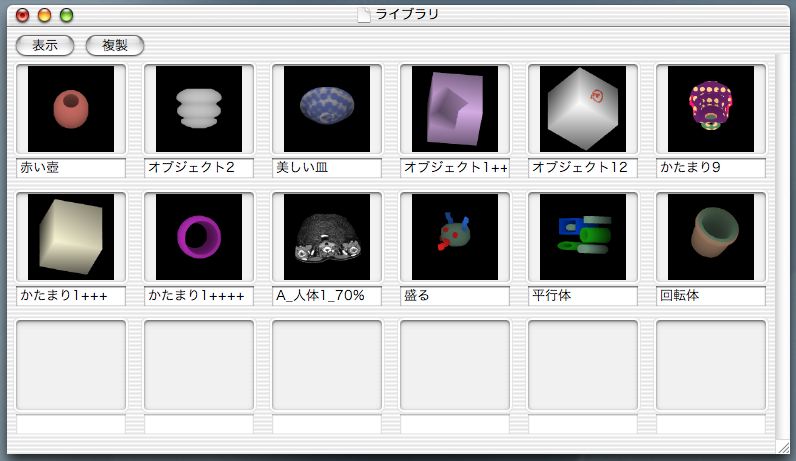Viewport: 796px width, 461px height.
Task: Click the ライブラリ document proxy icon
Action: tap(363, 15)
